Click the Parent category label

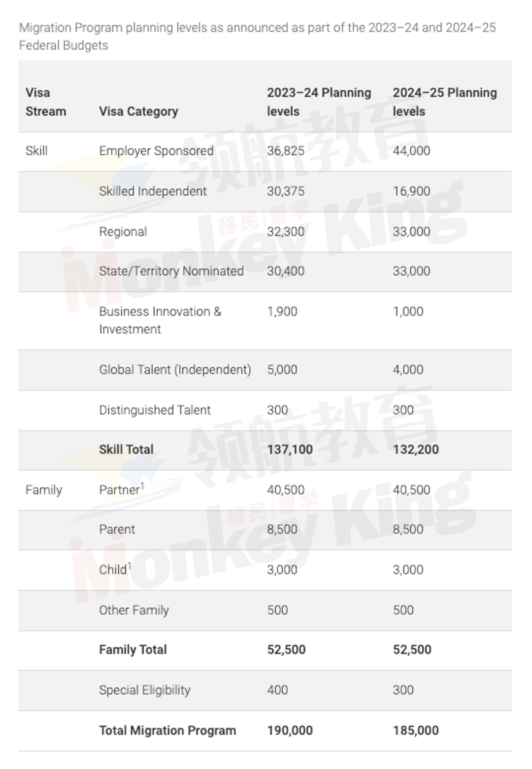(117, 529)
